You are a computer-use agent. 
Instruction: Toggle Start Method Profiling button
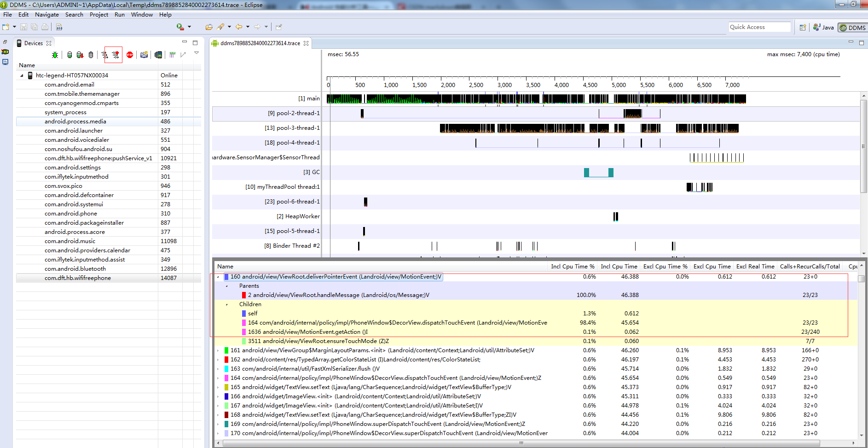(x=116, y=55)
